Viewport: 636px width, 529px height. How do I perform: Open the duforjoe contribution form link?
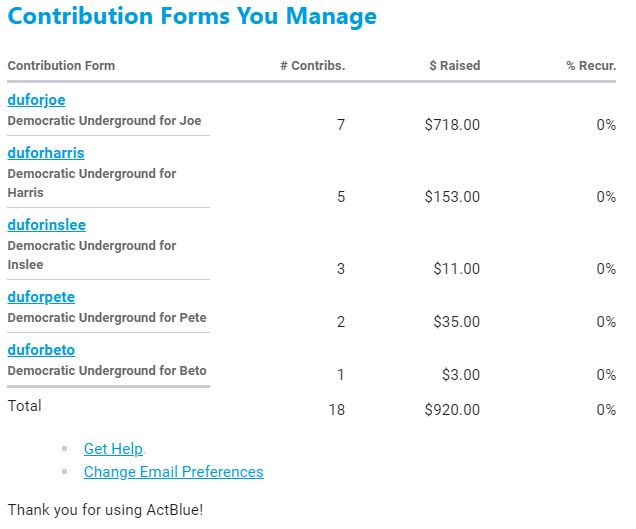click(36, 100)
